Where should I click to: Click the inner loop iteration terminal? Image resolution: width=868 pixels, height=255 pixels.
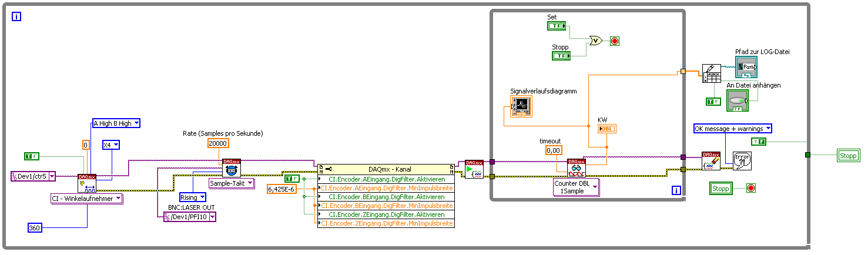pyautogui.click(x=676, y=190)
